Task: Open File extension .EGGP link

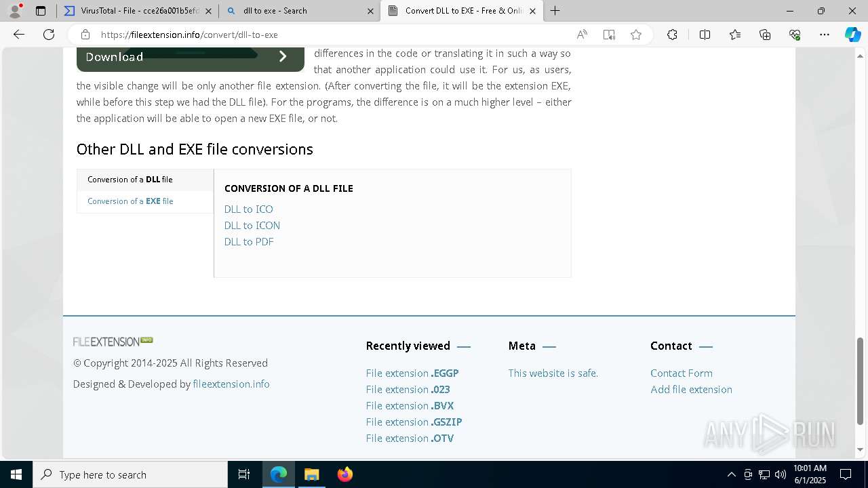Action: point(412,373)
